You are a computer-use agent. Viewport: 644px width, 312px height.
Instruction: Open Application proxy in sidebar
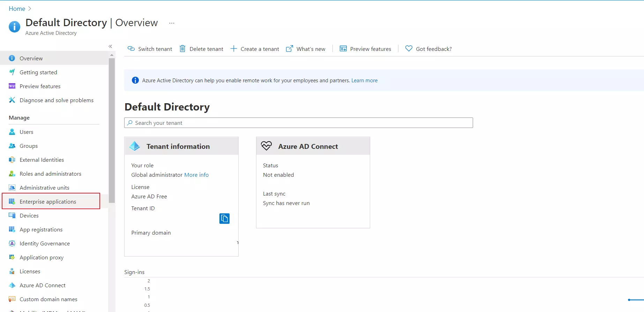pyautogui.click(x=54, y=257)
